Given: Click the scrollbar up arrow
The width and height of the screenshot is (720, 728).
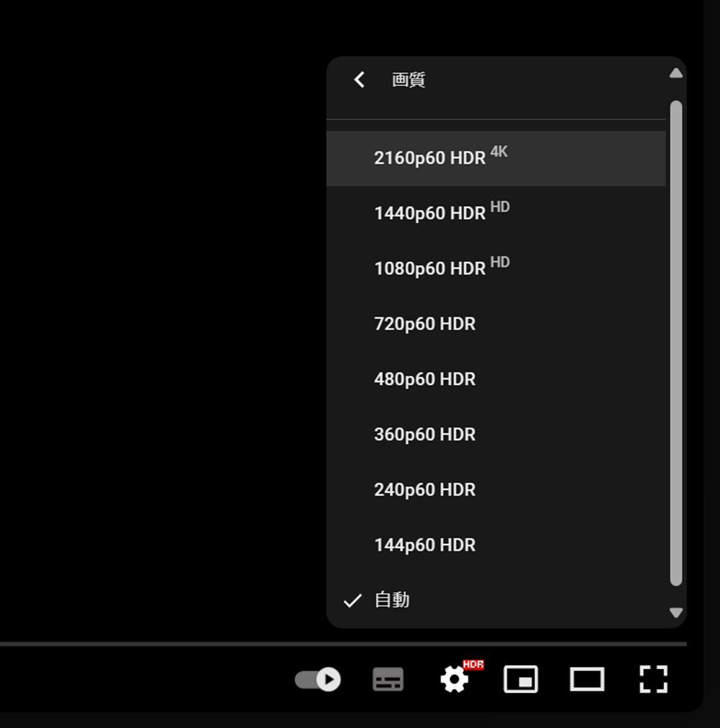Looking at the screenshot, I should [676, 73].
